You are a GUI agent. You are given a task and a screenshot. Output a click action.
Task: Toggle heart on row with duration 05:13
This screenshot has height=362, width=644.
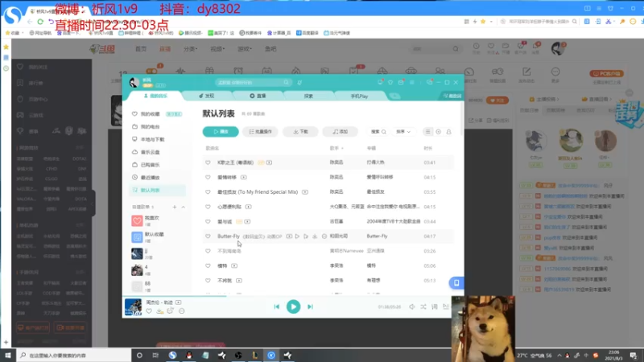pyautogui.click(x=208, y=281)
